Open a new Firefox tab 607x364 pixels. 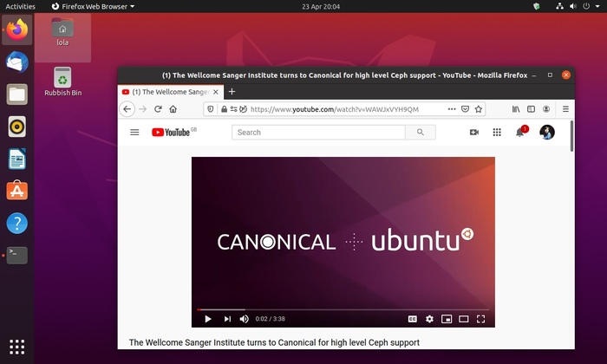point(232,92)
